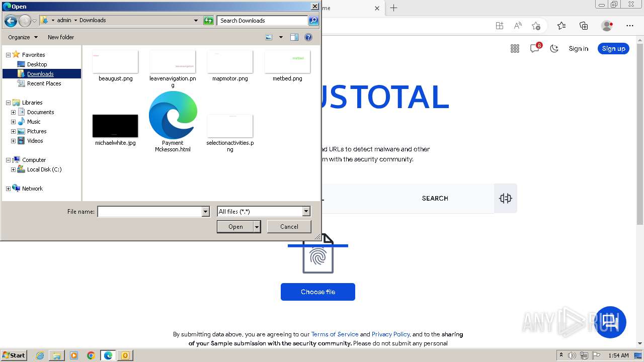Screen dimensions: 644x362
Task: Open the Edge profile avatar
Action: click(607, 26)
